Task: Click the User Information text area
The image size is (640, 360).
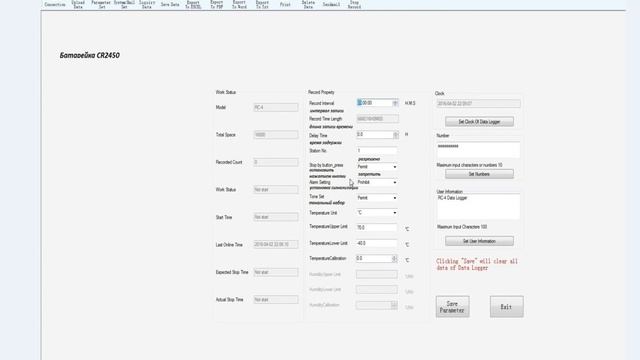Action: [x=478, y=207]
